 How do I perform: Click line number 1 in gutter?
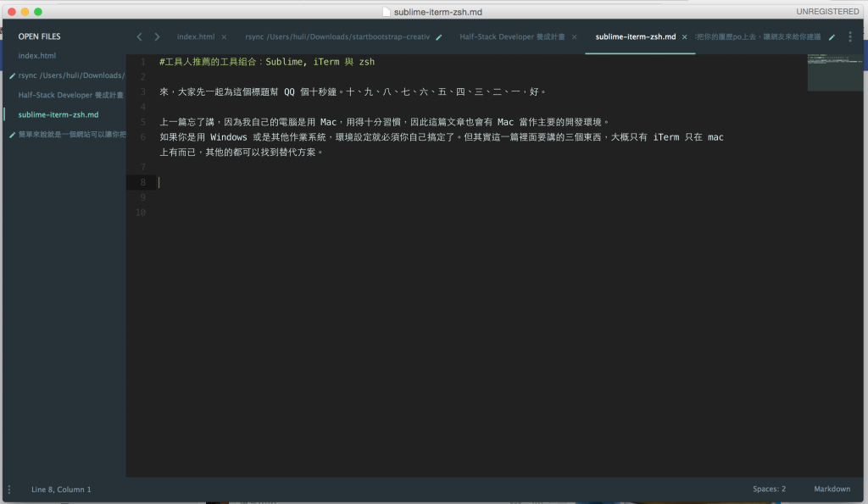point(142,62)
